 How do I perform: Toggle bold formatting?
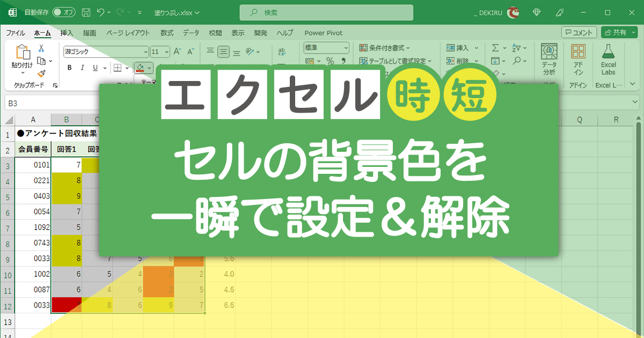coord(69,68)
